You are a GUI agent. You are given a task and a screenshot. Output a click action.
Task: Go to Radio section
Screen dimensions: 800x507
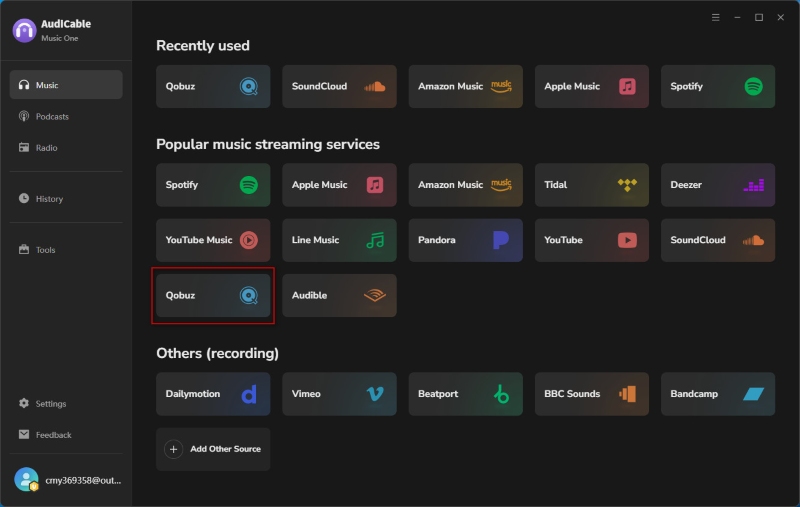coord(66,147)
